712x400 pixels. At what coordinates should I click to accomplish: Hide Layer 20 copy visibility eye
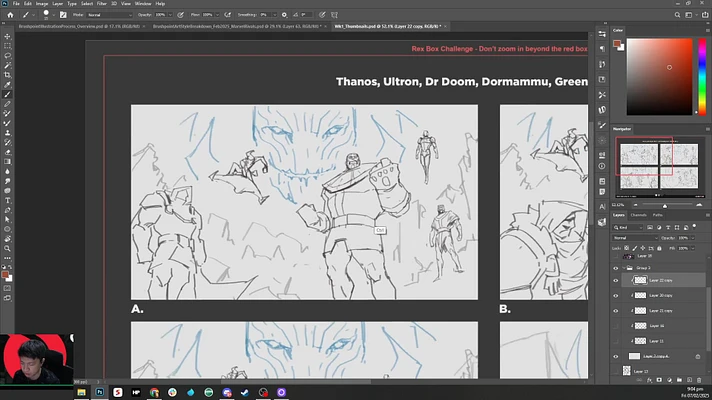point(616,296)
